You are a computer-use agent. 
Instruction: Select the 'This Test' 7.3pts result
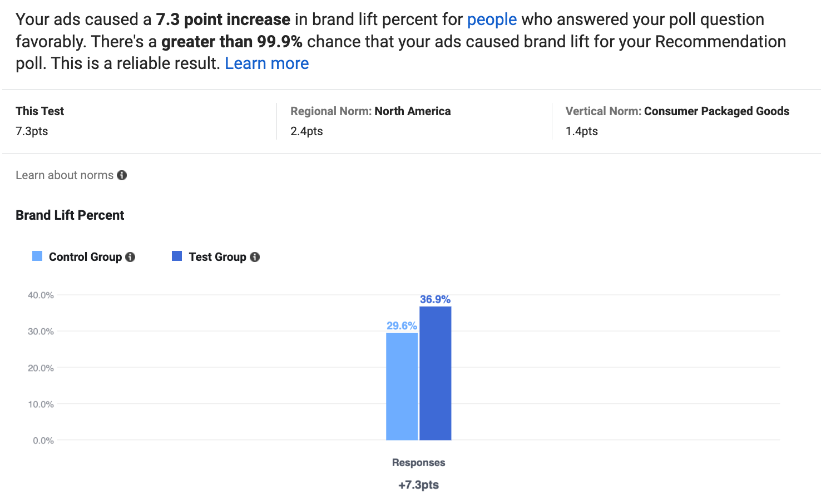31,131
